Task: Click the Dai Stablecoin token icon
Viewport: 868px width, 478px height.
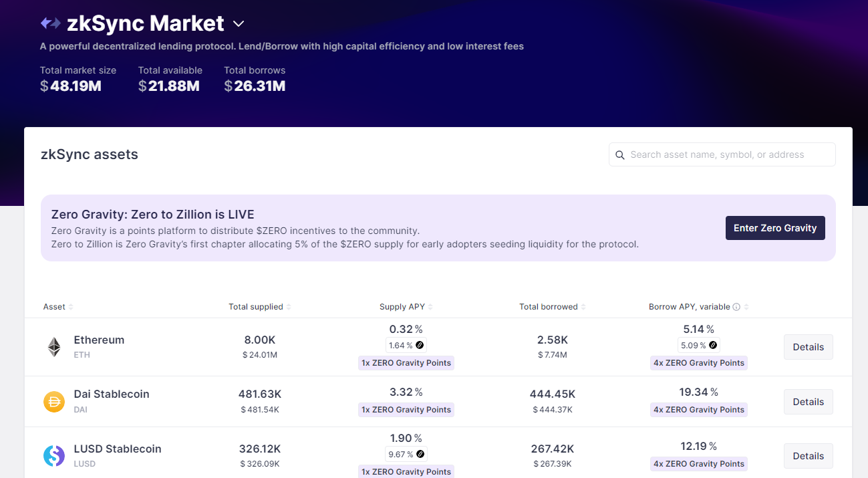Action: (53, 402)
